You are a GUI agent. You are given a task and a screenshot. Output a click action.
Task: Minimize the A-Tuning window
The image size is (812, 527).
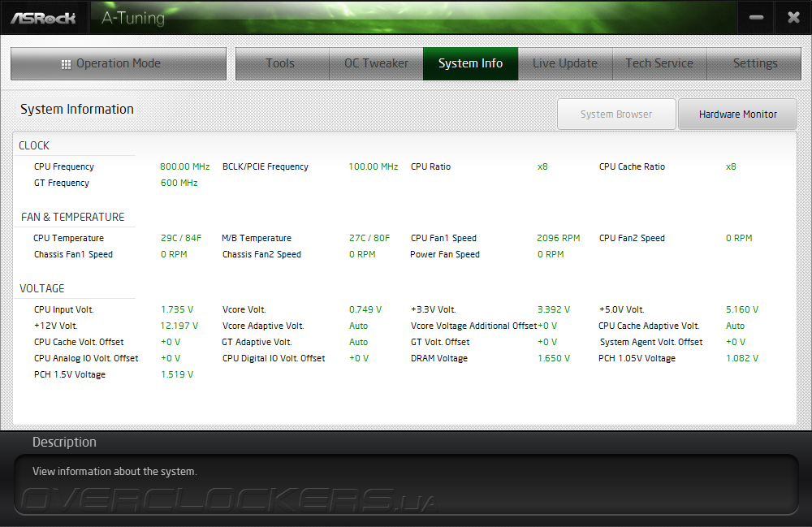coord(756,18)
